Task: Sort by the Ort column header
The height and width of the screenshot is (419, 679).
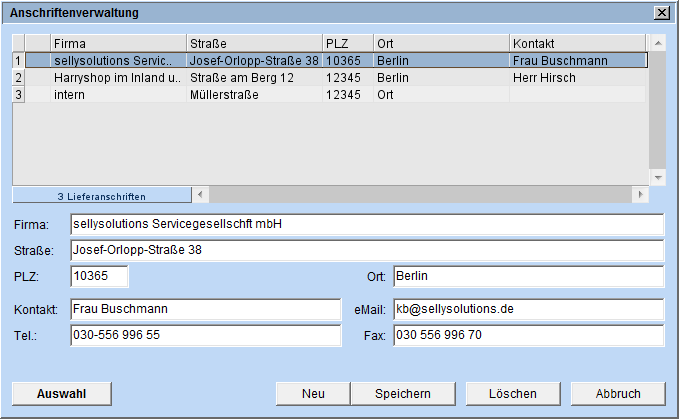Action: coord(442,43)
